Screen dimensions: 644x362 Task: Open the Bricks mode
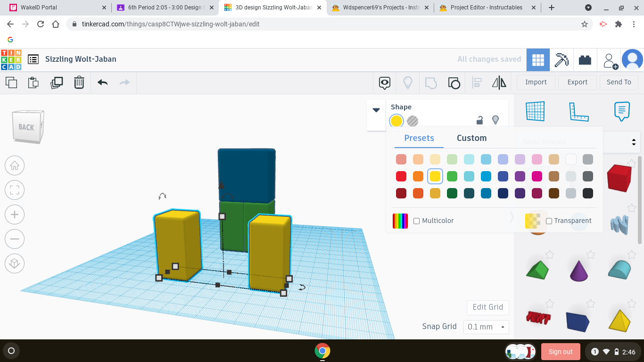tap(585, 60)
